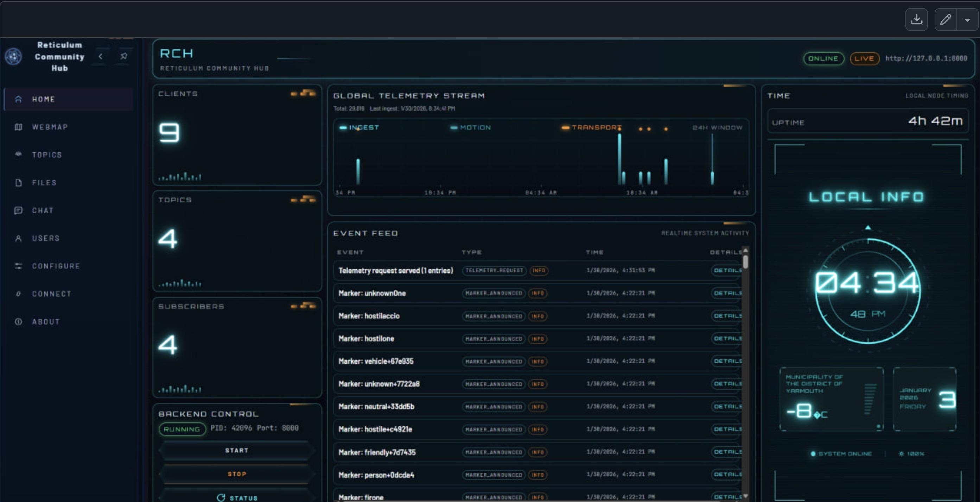This screenshot has height=502, width=980.
Task: Click Details for Marker: unknownOne event
Action: (727, 293)
